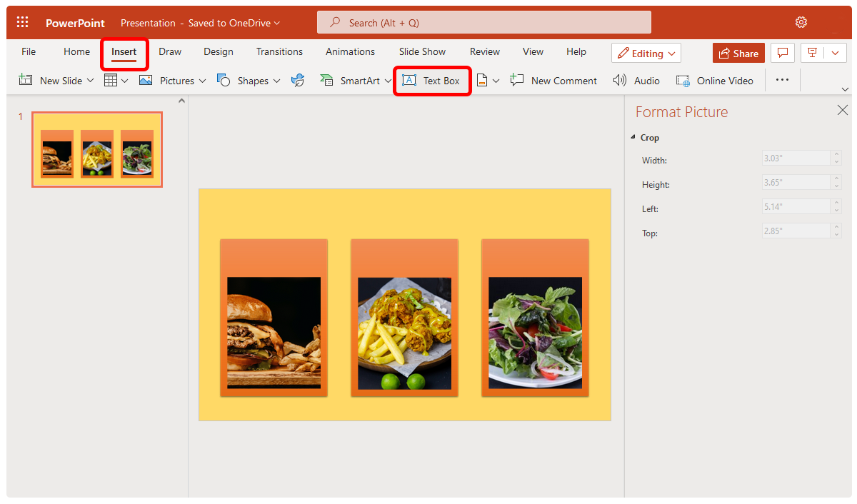Start the slide show presentation
The height and width of the screenshot is (504, 857).
pos(813,52)
